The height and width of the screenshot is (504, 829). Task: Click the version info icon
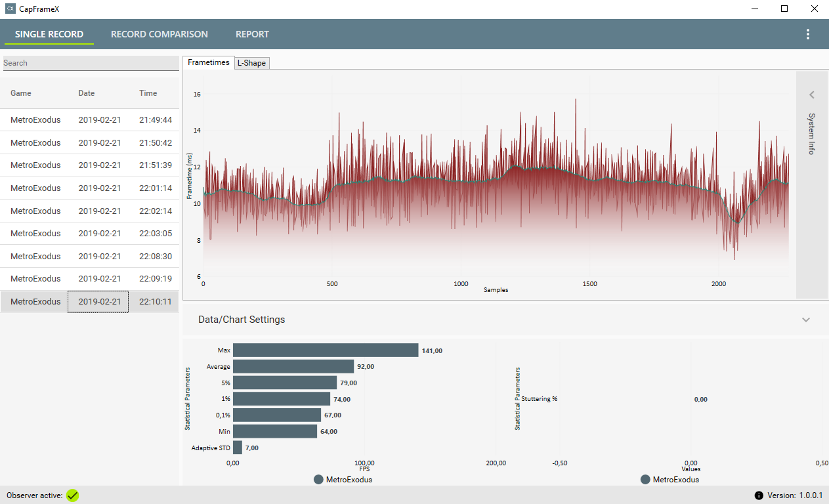pyautogui.click(x=759, y=495)
